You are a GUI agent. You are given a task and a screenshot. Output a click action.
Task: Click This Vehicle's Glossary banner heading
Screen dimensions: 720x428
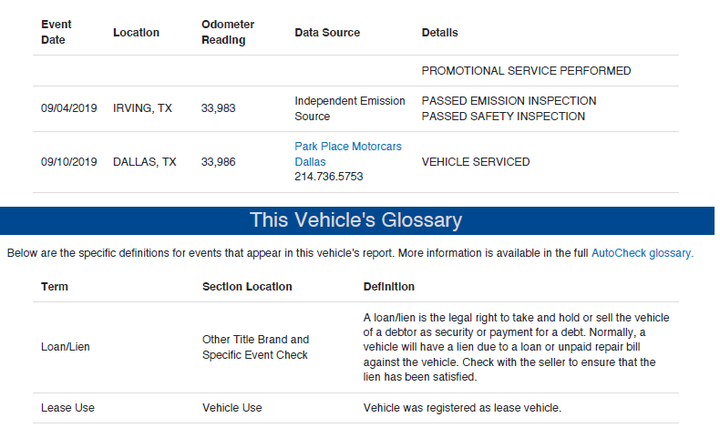(356, 220)
